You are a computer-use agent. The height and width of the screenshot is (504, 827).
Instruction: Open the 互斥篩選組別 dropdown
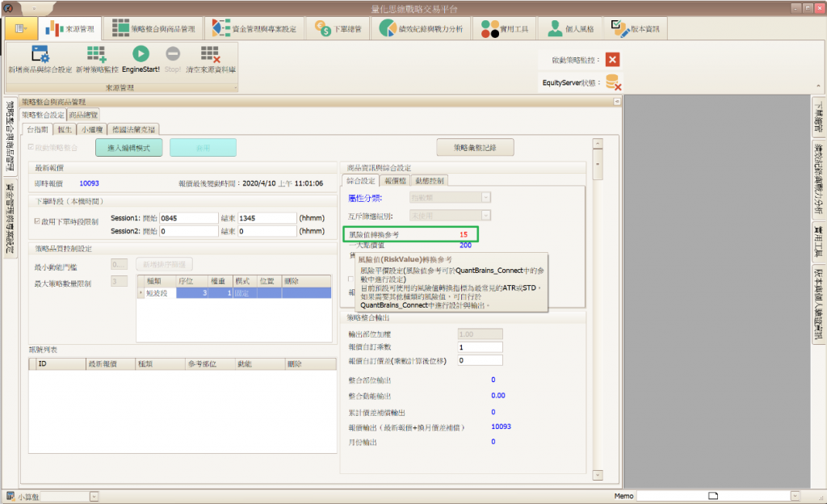[485, 215]
